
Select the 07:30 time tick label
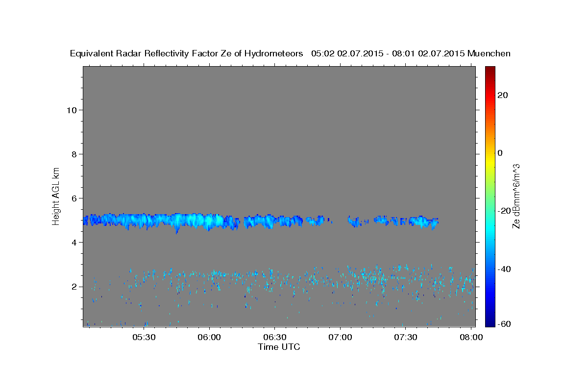[405, 338]
